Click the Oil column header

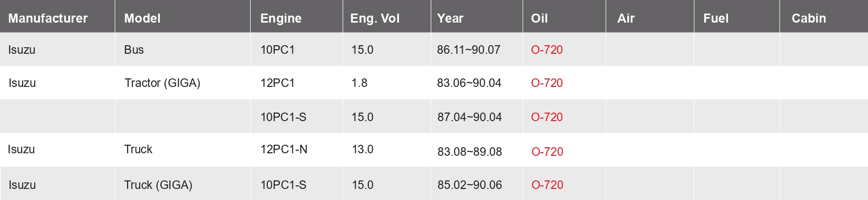pyautogui.click(x=539, y=19)
